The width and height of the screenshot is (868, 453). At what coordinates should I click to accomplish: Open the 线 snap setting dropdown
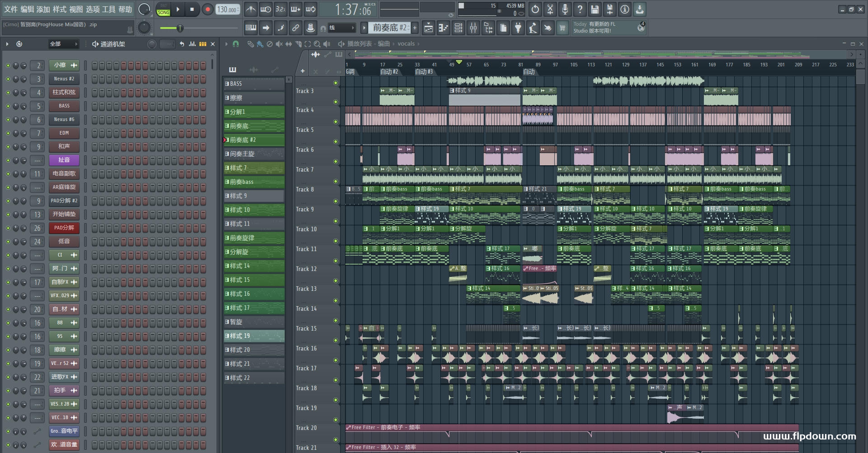(x=341, y=28)
